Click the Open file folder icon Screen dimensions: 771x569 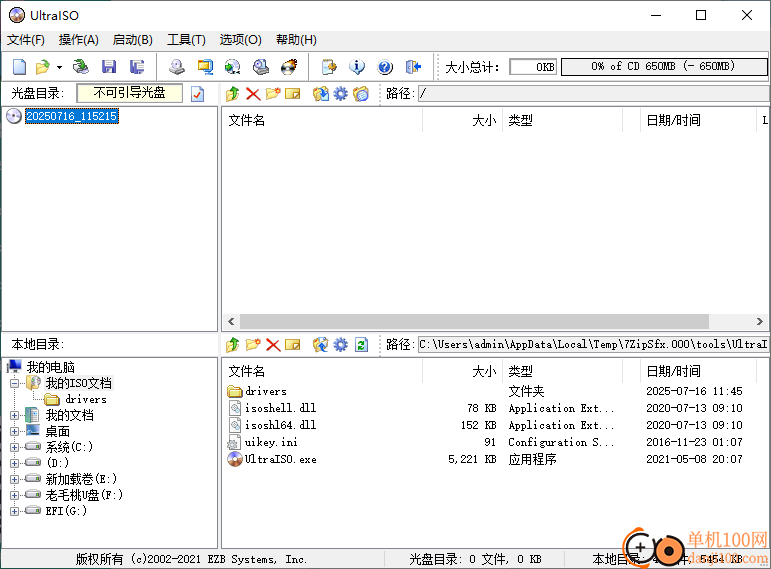pos(43,66)
